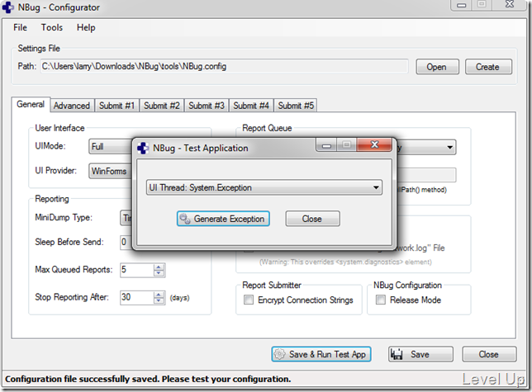Switch to the Submit #2 tab
532x392 pixels.
[x=162, y=106]
